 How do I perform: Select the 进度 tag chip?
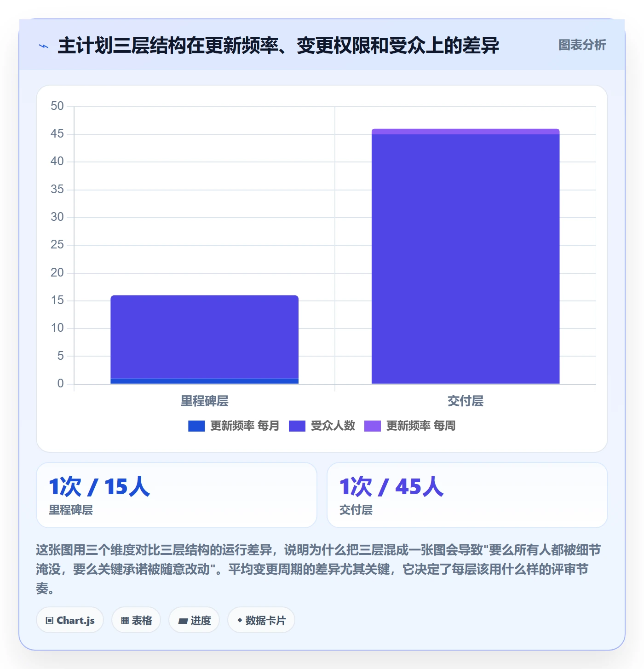[194, 620]
